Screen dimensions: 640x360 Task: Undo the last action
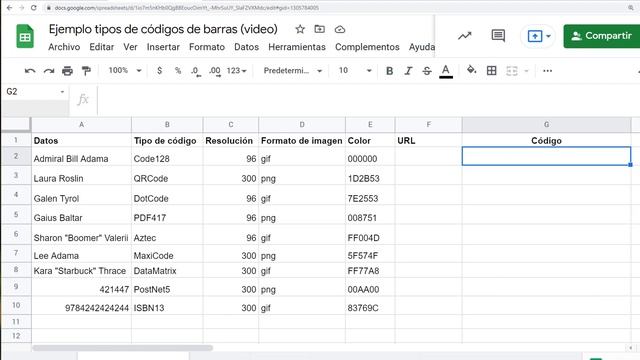(x=30, y=71)
